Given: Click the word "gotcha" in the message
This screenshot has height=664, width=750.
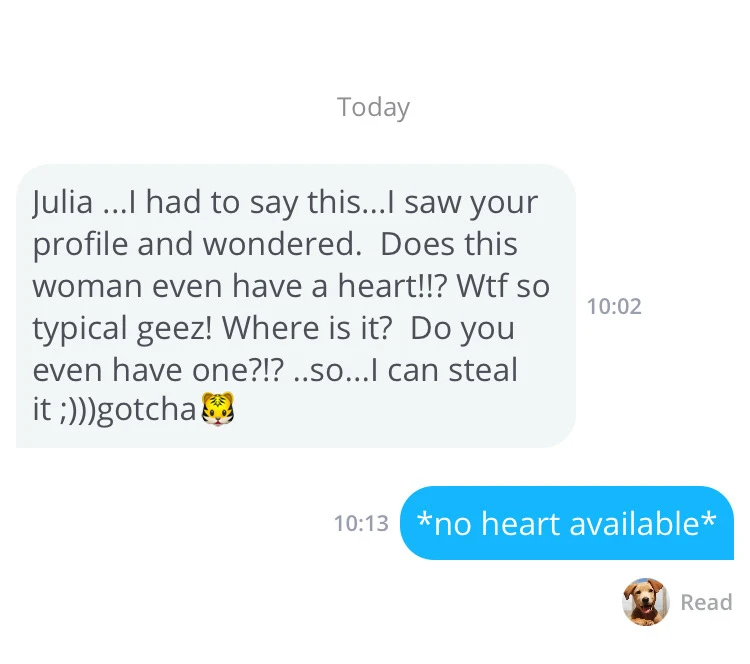Looking at the screenshot, I should pos(148,410).
